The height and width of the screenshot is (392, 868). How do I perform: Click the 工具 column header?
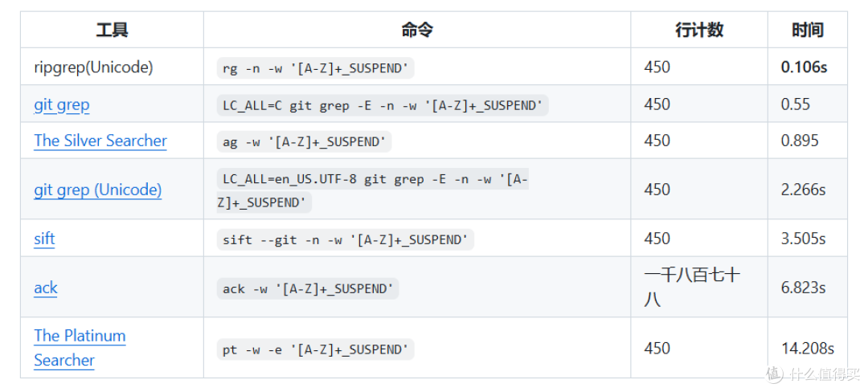pos(112,30)
